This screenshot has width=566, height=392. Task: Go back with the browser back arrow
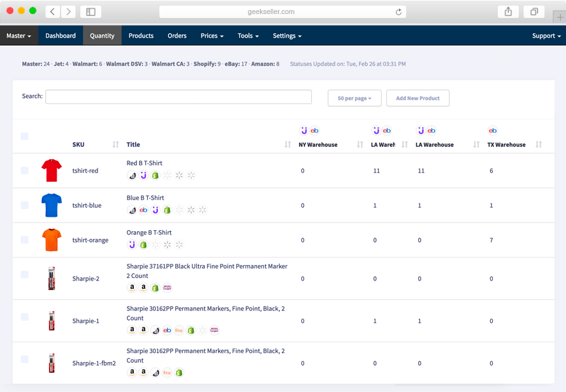pyautogui.click(x=53, y=12)
